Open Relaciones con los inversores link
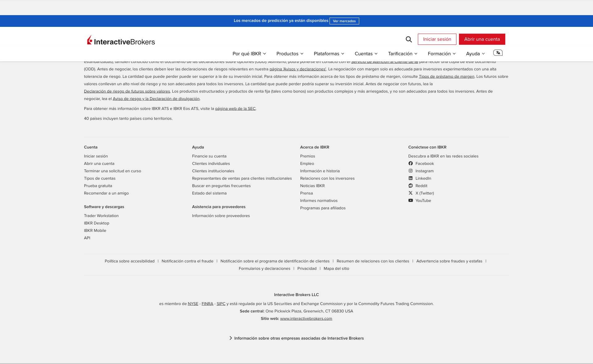The width and height of the screenshot is (593, 364). [x=327, y=178]
